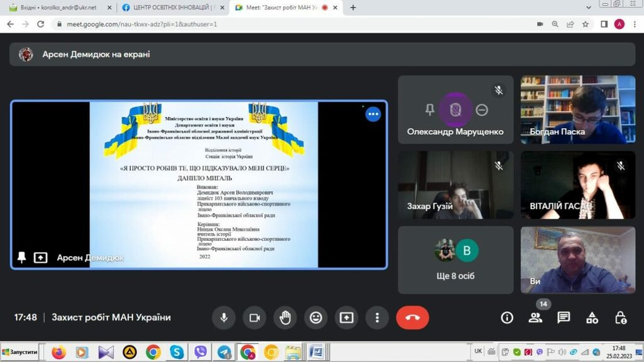Open three-dot options on presentation tile
The width and height of the screenshot is (644, 362).
tap(373, 114)
